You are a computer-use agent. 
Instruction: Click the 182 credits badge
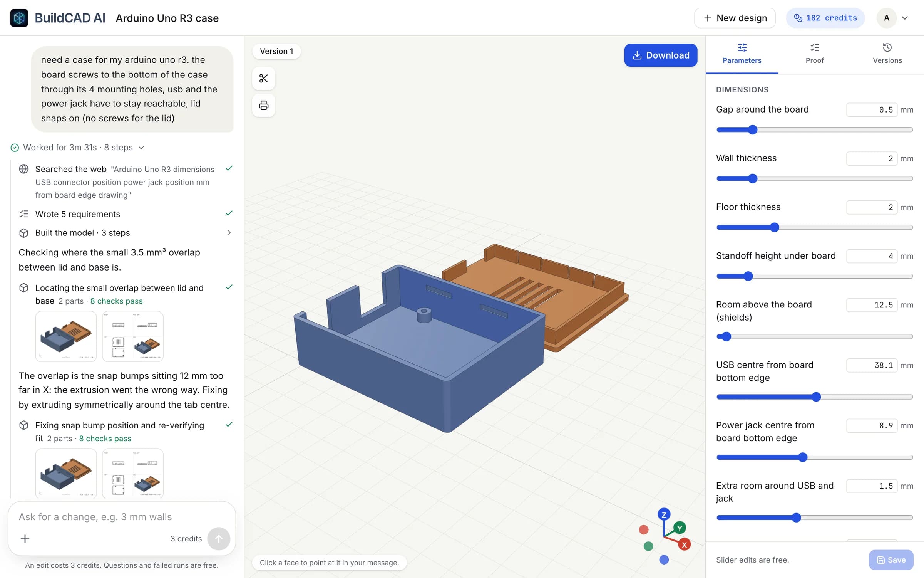[825, 18]
